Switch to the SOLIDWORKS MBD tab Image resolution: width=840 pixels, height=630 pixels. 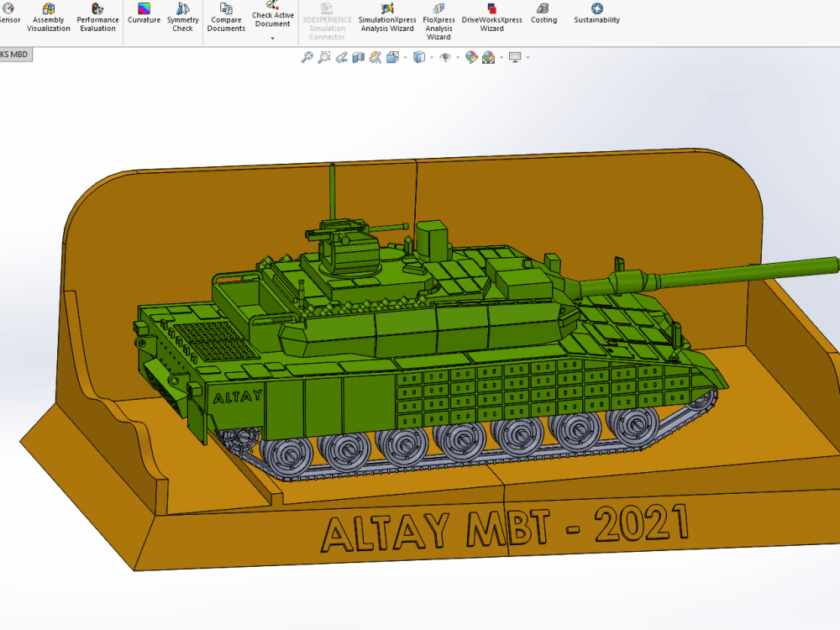coord(15,54)
